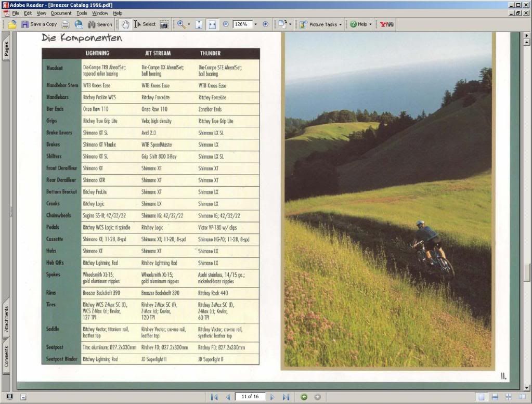Click the hide toolbars icon in status bar
The image size is (532, 404).
point(23,397)
